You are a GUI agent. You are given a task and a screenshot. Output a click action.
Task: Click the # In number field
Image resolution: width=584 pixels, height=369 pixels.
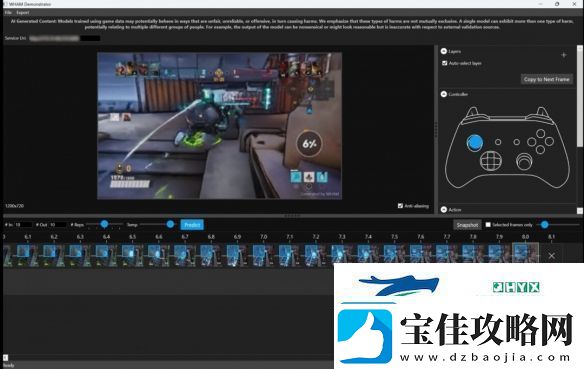[23, 225]
